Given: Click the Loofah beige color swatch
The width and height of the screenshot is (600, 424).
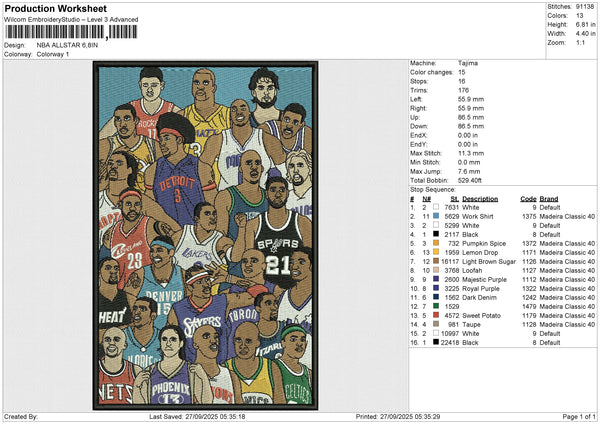Looking at the screenshot, I should 436,270.
